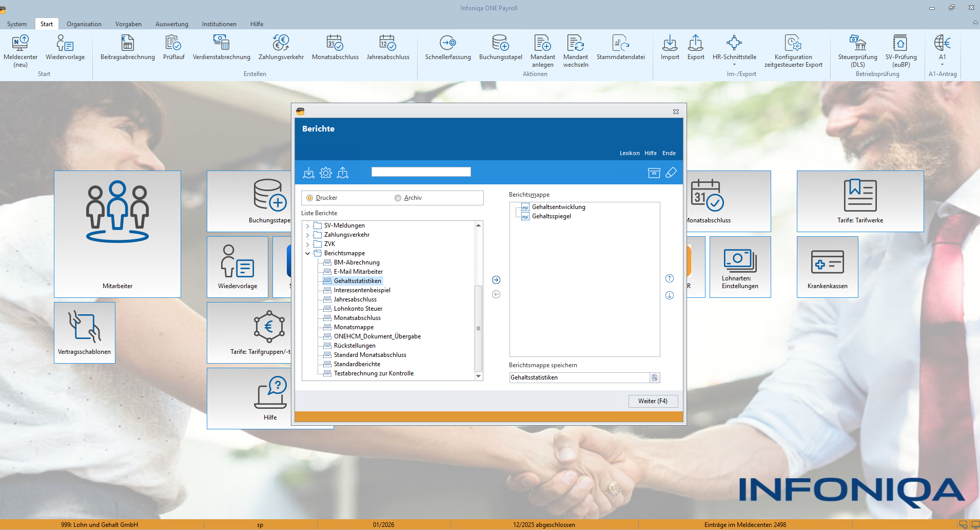Click the Export ribbon icon
Image resolution: width=980 pixels, height=530 pixels.
coord(696,47)
